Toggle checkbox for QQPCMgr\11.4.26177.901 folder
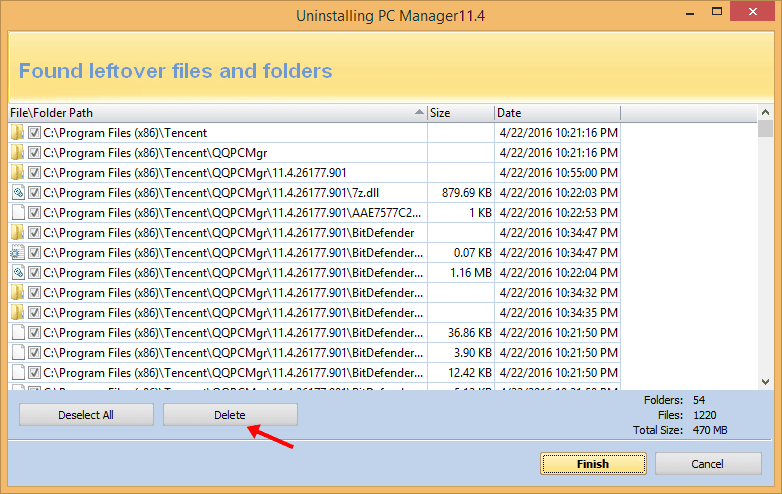Screen dimensions: 782x494 pos(34,172)
